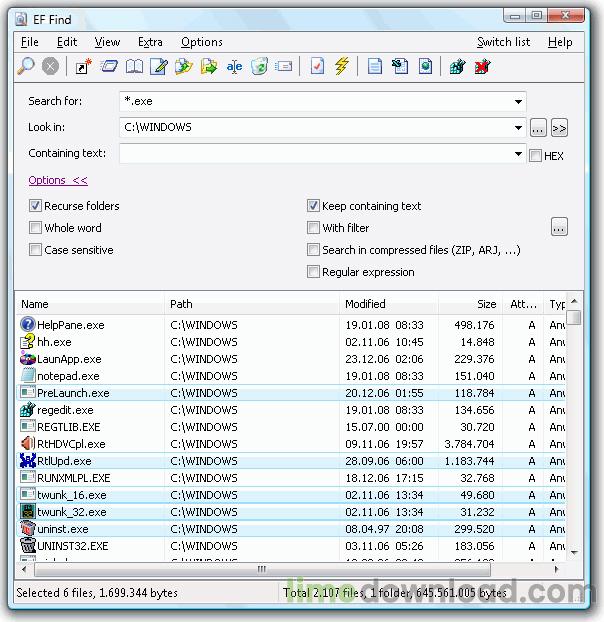The width and height of the screenshot is (604, 622).
Task: Click the gray Stop search icon
Action: pyautogui.click(x=50, y=67)
